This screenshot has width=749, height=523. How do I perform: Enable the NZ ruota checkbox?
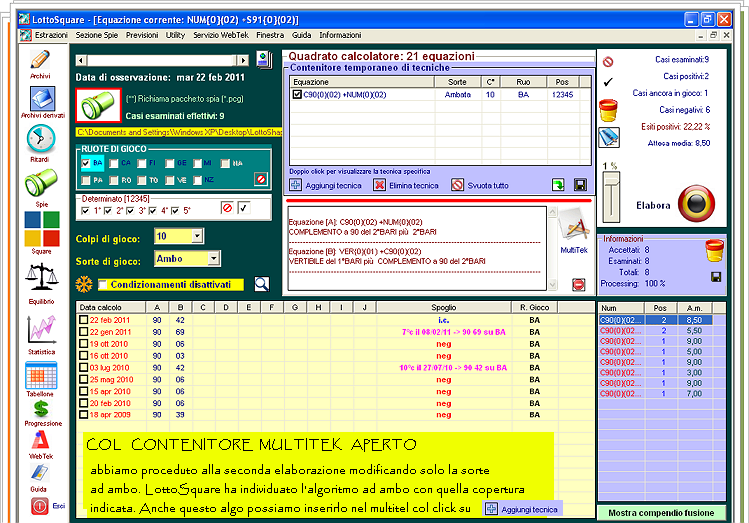pyautogui.click(x=198, y=180)
